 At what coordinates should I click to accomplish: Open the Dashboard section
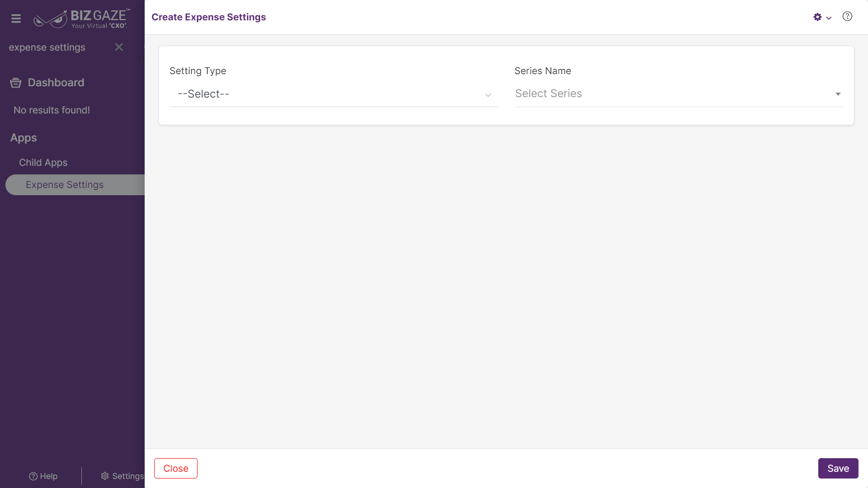56,83
